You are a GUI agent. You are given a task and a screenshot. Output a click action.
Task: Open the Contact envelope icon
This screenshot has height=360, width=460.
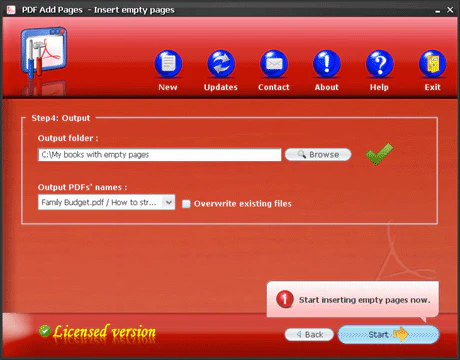click(x=274, y=64)
